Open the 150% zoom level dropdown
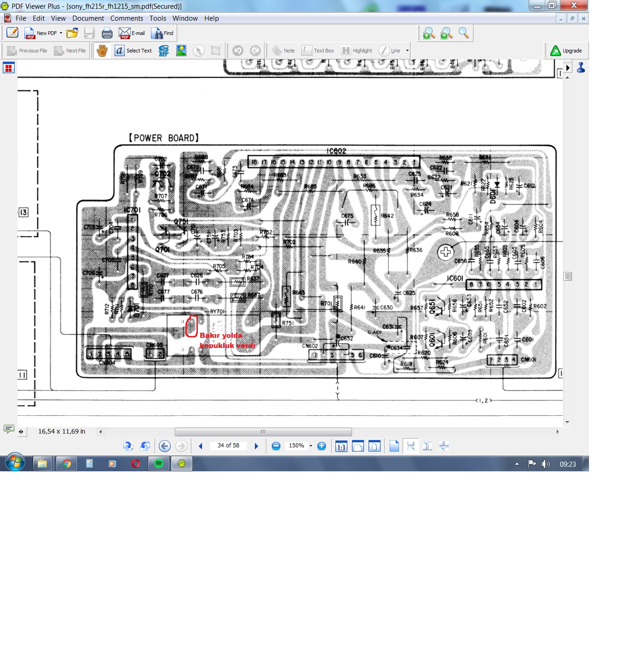Viewport: 635px width, 672px height. [x=311, y=446]
